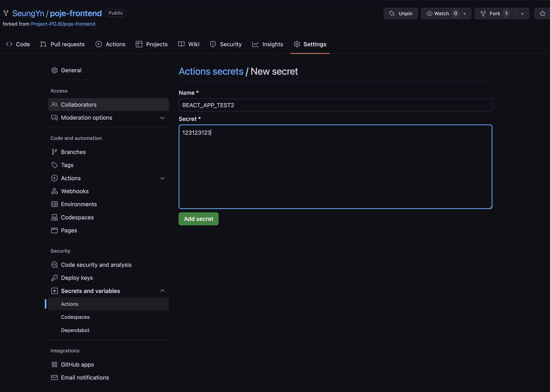Screen dimensions: 550x392
Task: Click the Webhooks icon in the sidebar
Action: pos(55,191)
